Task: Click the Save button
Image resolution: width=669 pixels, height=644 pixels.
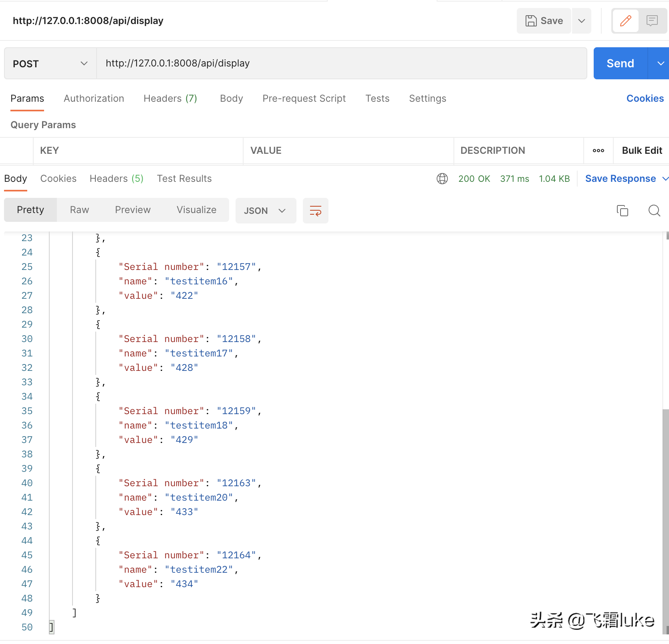Action: (x=544, y=21)
